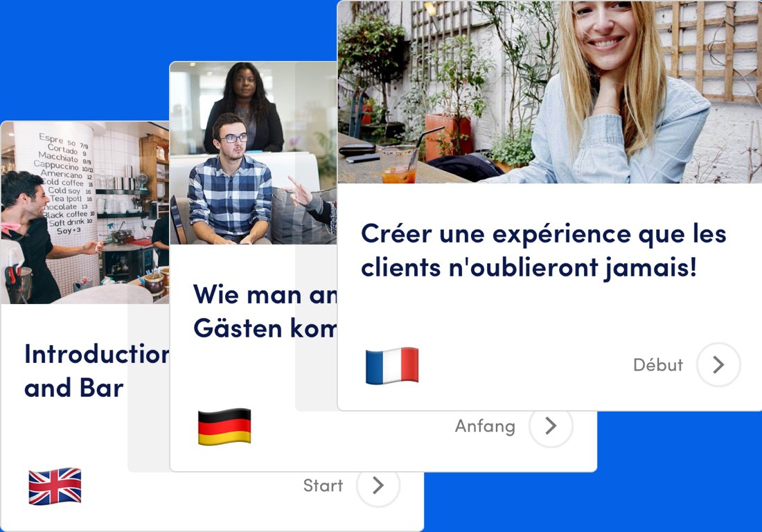
Task: Click the arrow circle next to Start
Action: click(x=378, y=485)
